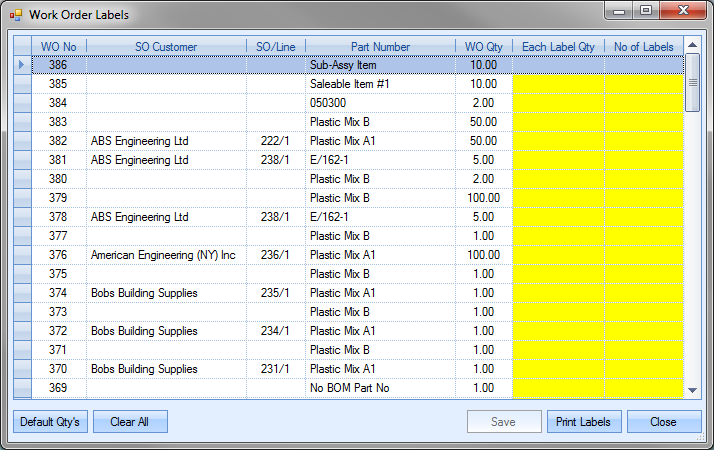Close the dialog with the Close button

tap(663, 422)
